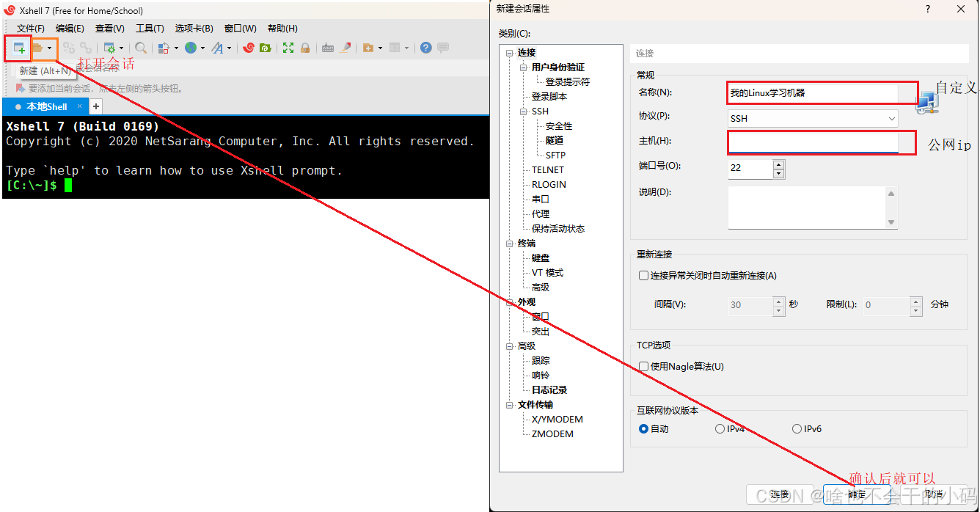
Task: Select the IPv6 radio button
Action: click(x=797, y=428)
